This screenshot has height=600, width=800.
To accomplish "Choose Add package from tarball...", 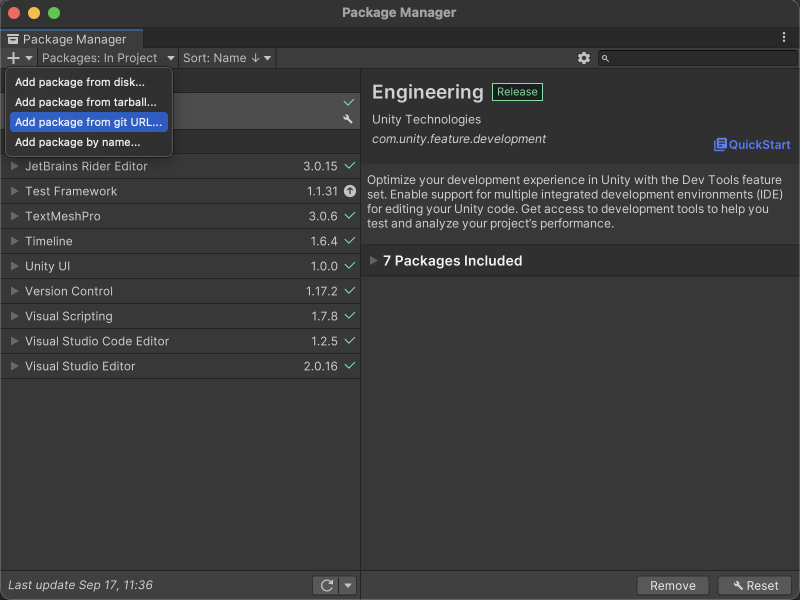I will pos(89,102).
